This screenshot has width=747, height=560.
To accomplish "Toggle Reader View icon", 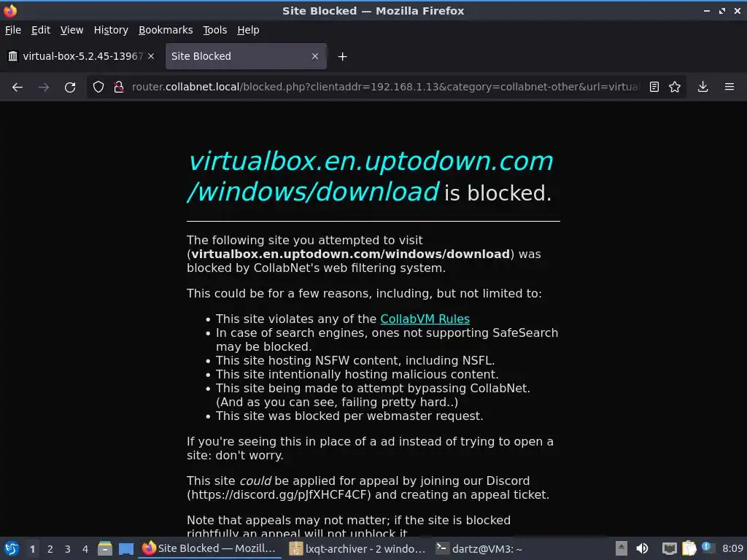I will click(x=654, y=87).
